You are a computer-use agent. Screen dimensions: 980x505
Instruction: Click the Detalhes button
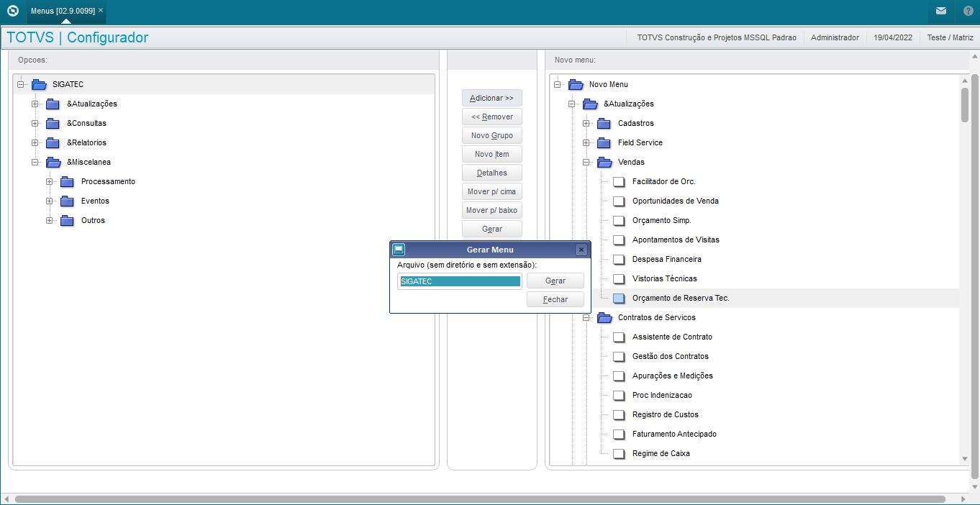[492, 173]
